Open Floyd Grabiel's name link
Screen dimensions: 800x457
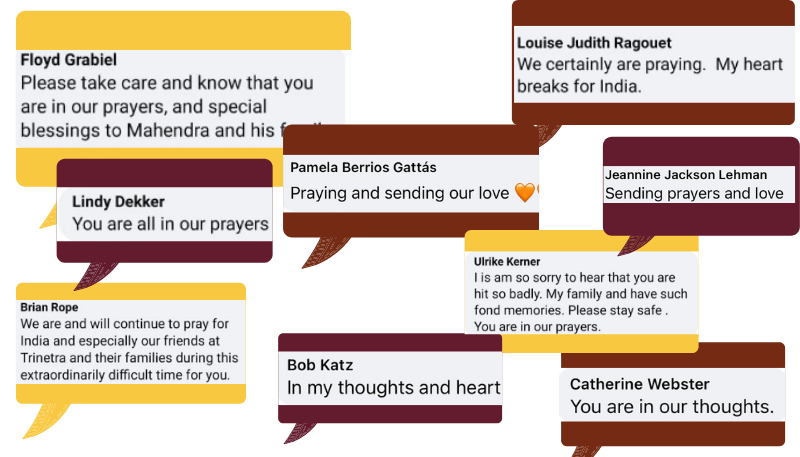pos(68,60)
